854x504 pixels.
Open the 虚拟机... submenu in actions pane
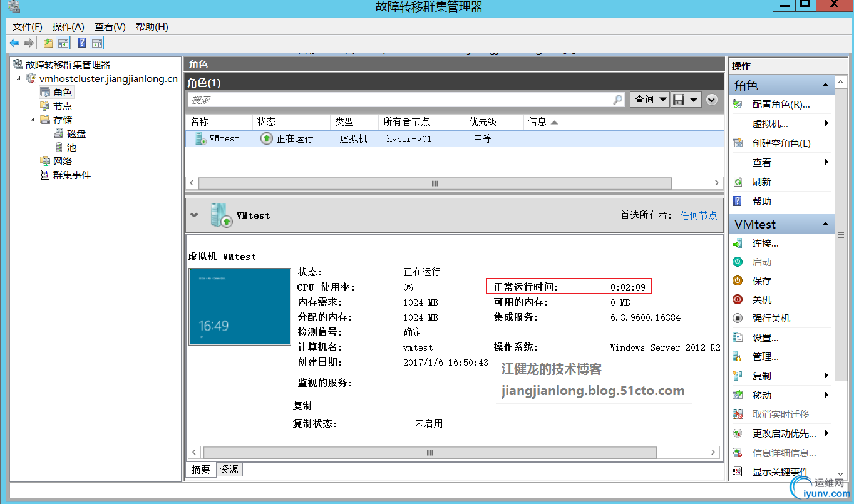coord(770,124)
